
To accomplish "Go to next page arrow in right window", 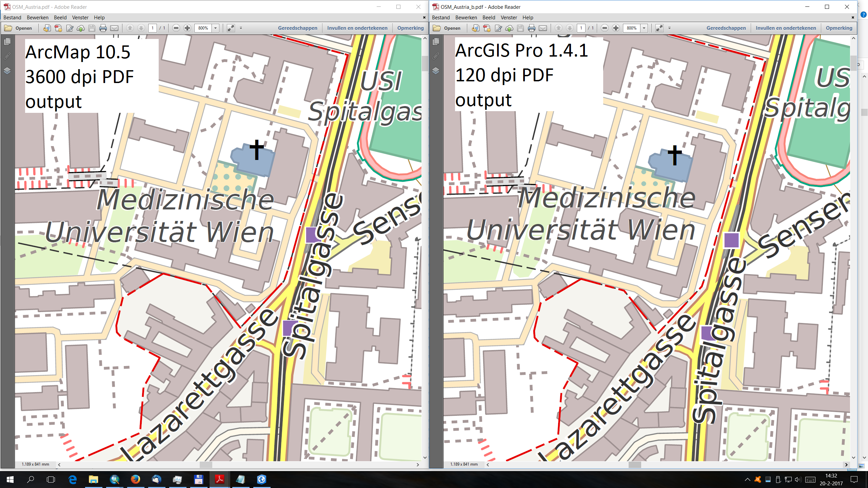I will [570, 28].
